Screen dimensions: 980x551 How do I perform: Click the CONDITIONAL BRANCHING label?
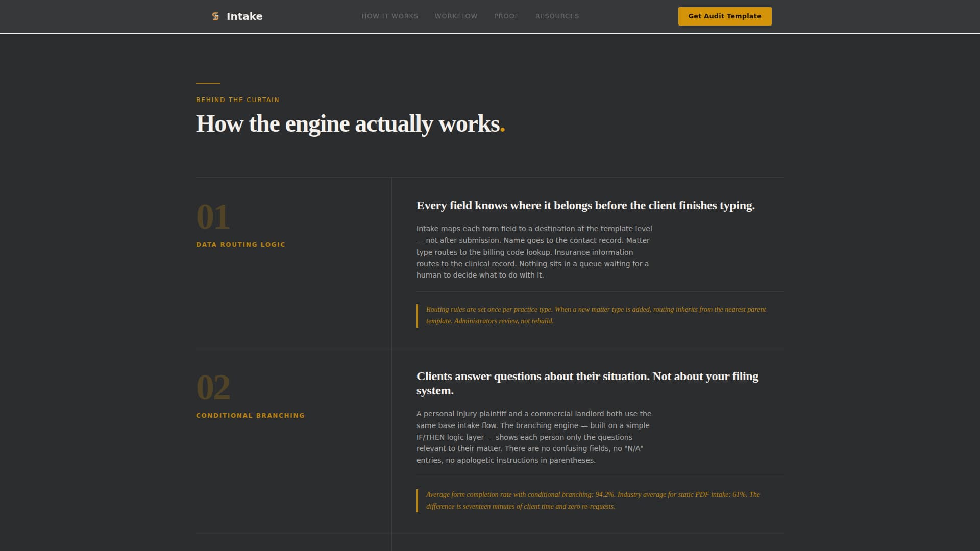point(250,415)
